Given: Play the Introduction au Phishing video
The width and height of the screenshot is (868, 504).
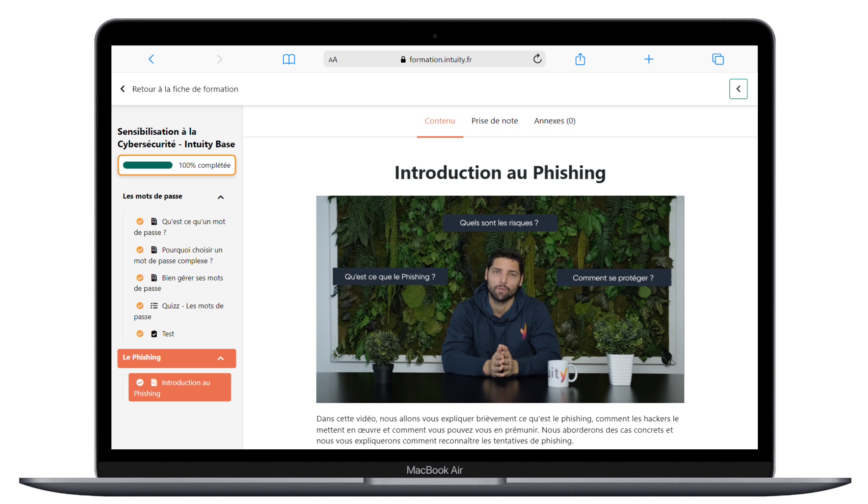Looking at the screenshot, I should click(500, 299).
